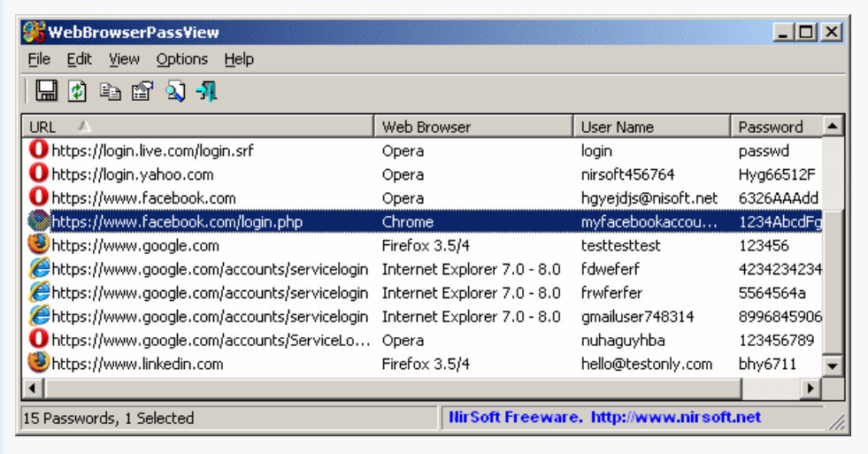
Task: Click the Firefox icon beside linkedin.com
Action: (x=39, y=364)
